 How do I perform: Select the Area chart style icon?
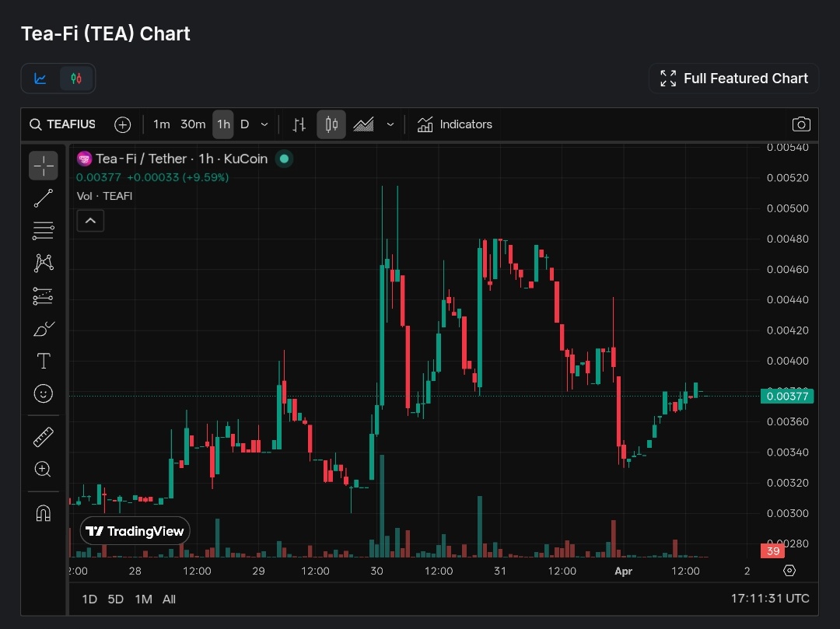tap(363, 124)
